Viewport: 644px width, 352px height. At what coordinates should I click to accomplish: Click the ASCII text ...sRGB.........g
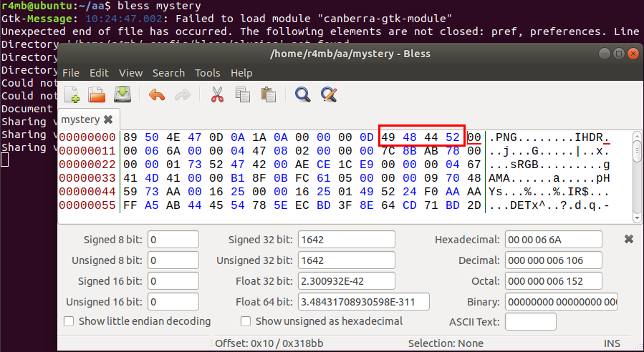tap(549, 165)
